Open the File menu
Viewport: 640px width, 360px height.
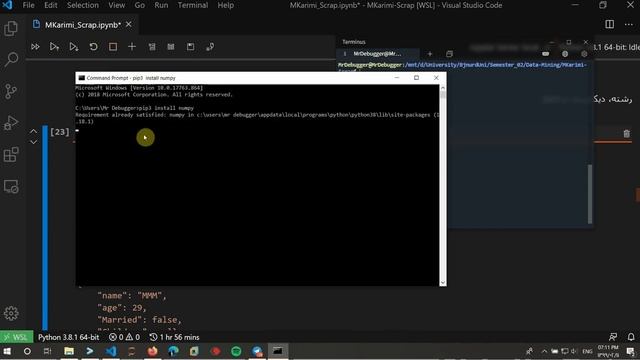click(x=29, y=5)
